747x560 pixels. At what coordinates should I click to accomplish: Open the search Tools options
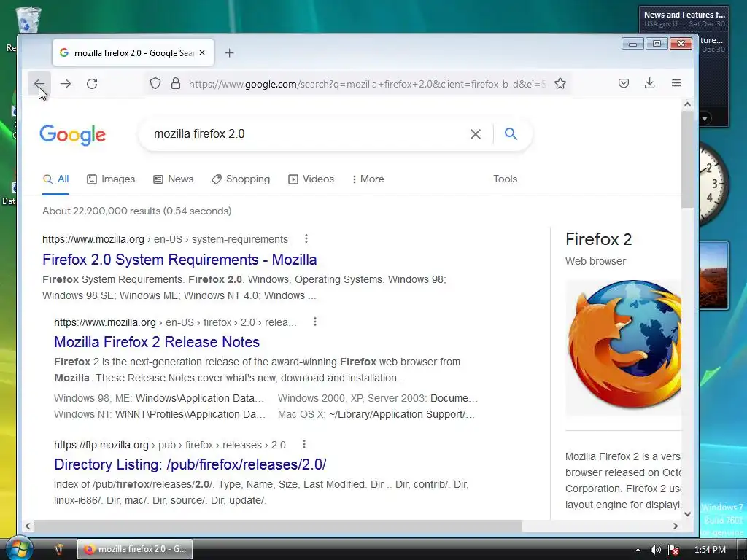pos(505,179)
